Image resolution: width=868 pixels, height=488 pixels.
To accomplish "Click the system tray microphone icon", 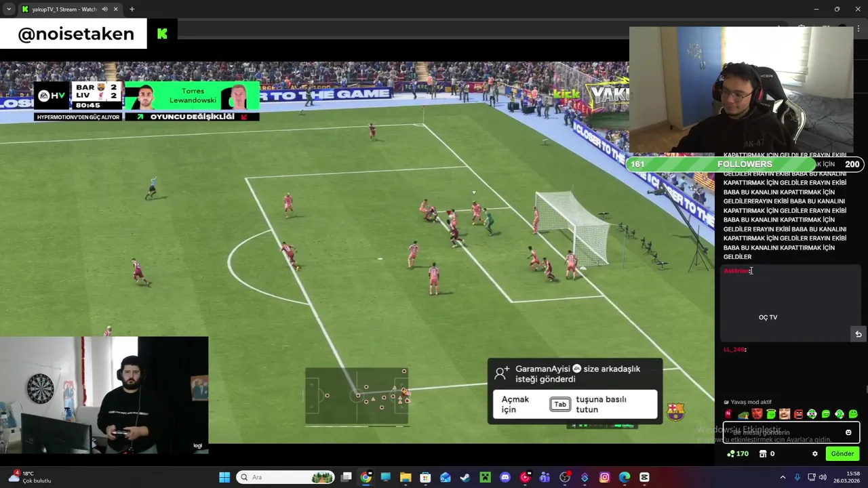I will click(797, 477).
